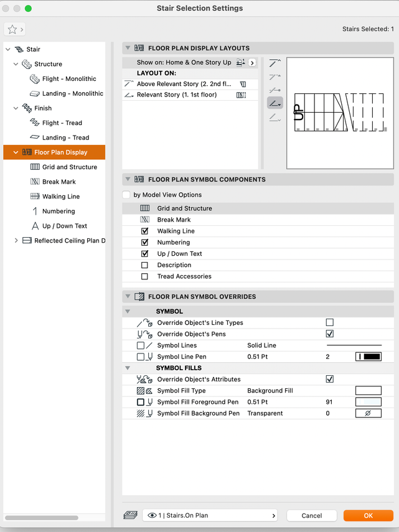Open the Stairs.On Plan layer dropdown
Image resolution: width=399 pixels, height=532 pixels.
[210, 515]
